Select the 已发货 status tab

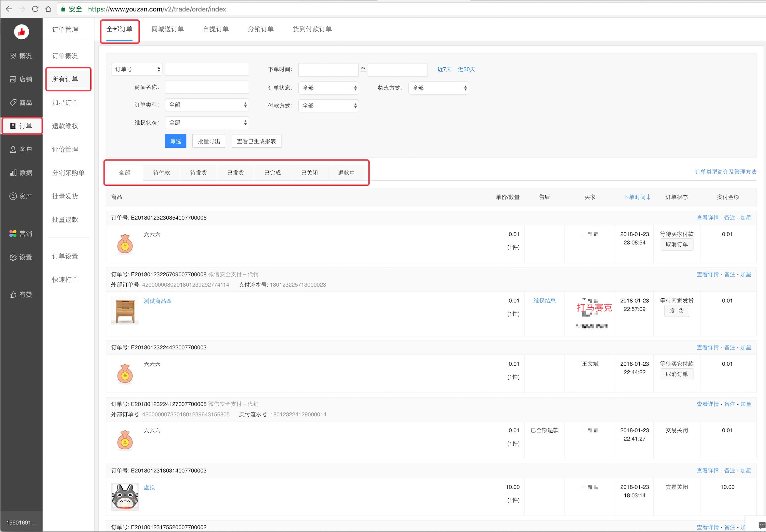pos(236,173)
